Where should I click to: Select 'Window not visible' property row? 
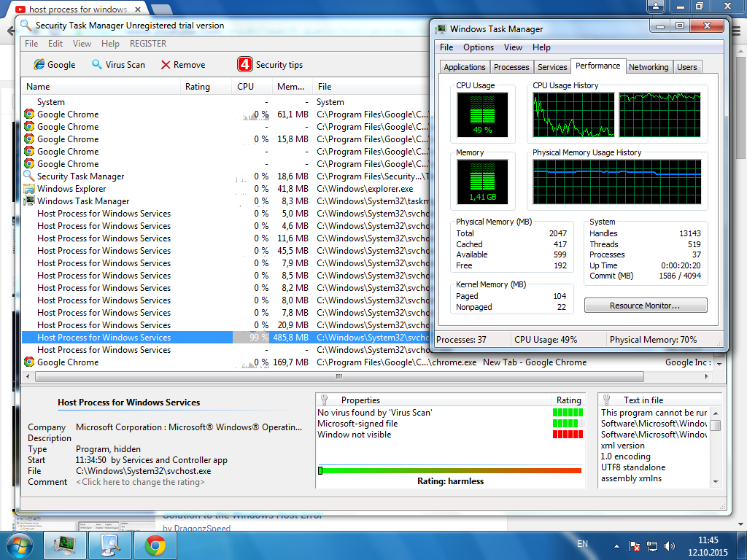coord(450,435)
